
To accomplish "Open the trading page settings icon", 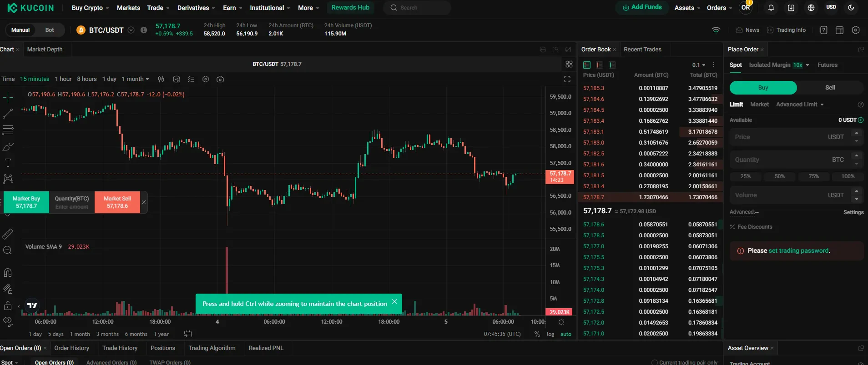I will click(x=856, y=30).
